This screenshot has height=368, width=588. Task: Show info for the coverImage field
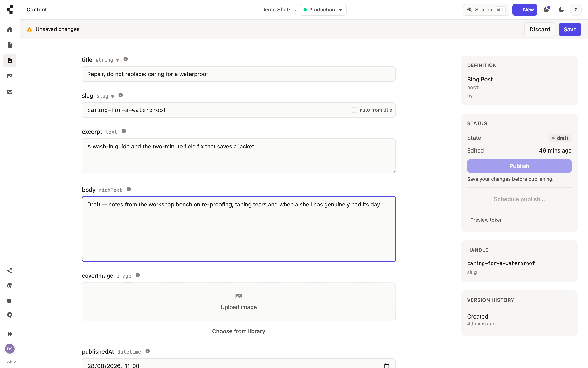(138, 275)
